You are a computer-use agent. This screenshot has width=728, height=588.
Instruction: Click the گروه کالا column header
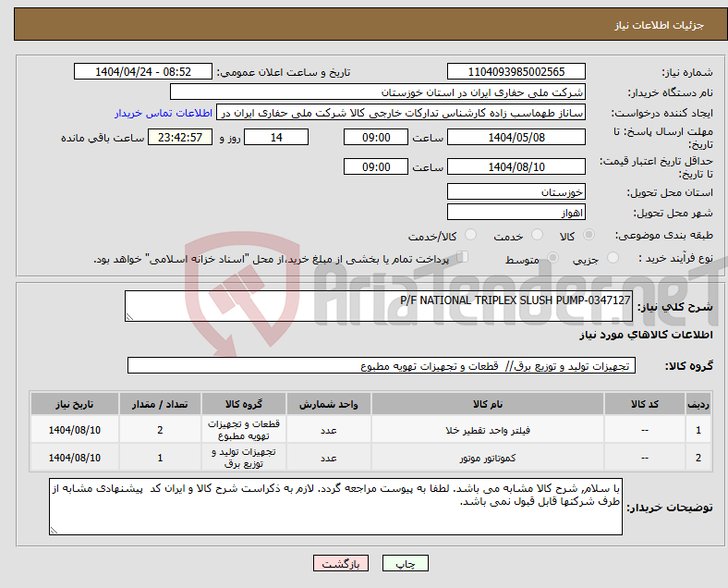click(x=244, y=404)
